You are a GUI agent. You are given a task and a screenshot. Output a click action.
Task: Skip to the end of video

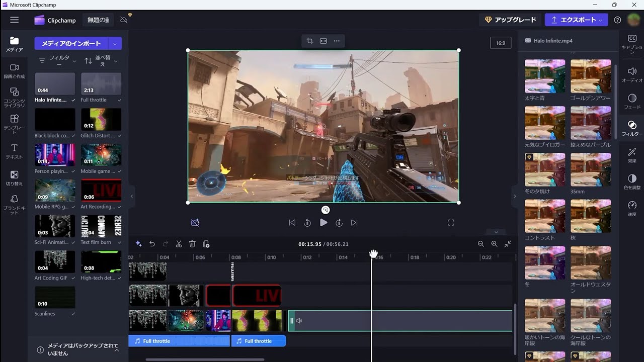click(354, 223)
